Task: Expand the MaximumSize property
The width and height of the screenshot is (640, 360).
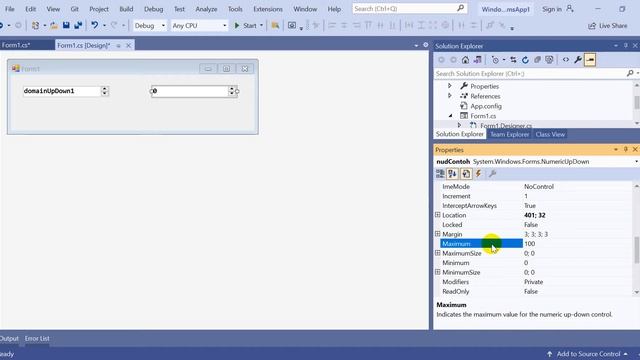Action: coord(438,253)
